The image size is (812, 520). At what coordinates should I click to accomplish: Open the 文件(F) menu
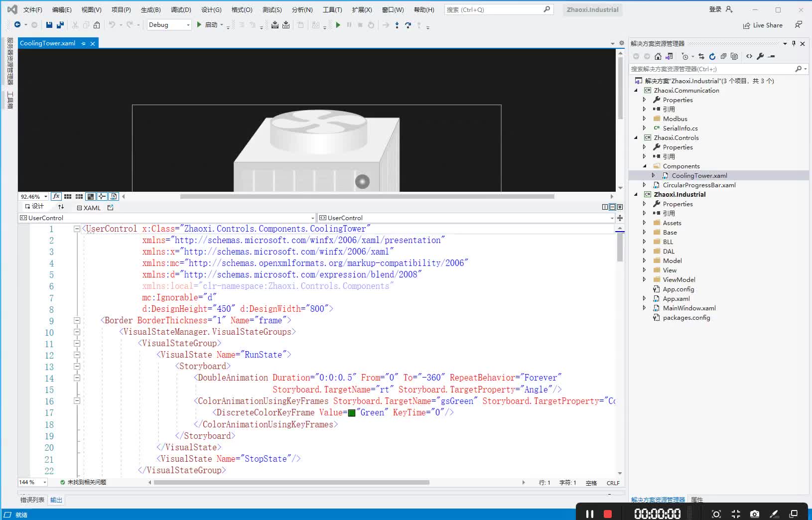click(33, 9)
